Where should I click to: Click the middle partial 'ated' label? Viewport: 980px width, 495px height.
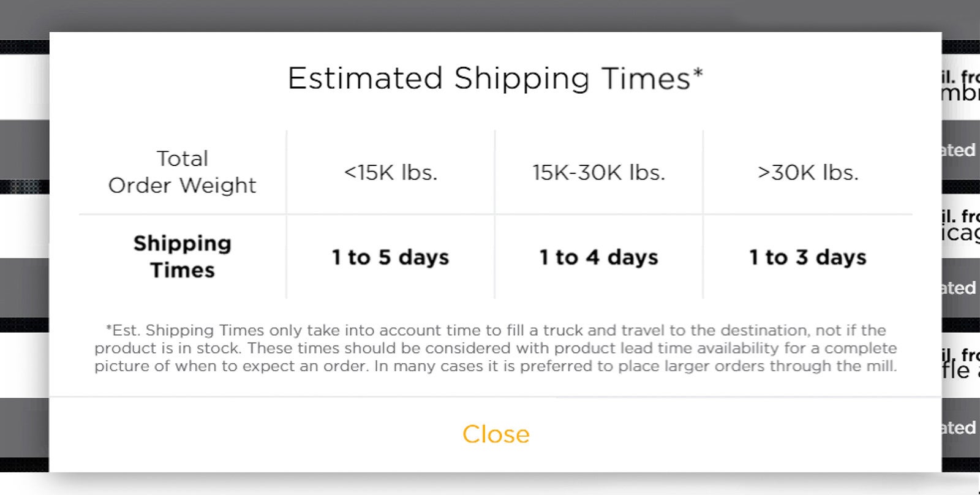point(959,288)
